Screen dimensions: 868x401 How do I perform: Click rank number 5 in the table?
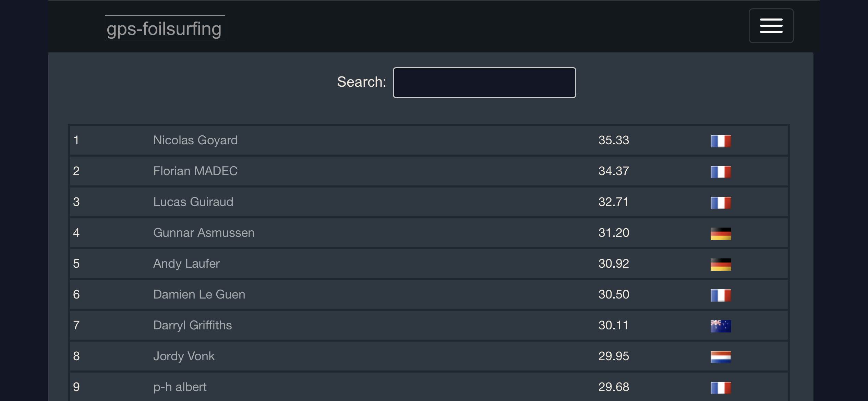coord(76,264)
